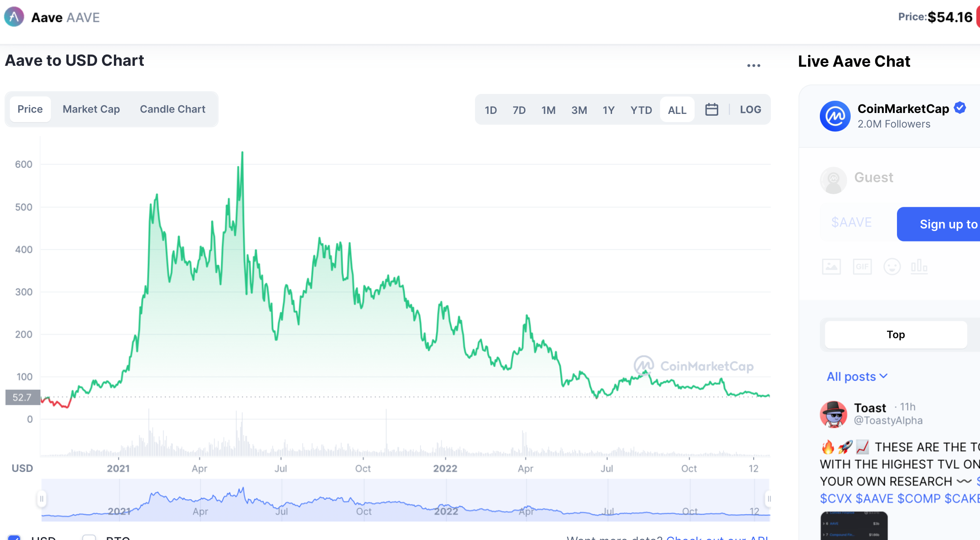Click the $COMP cashtag link
The image size is (980, 540).
[x=919, y=498]
